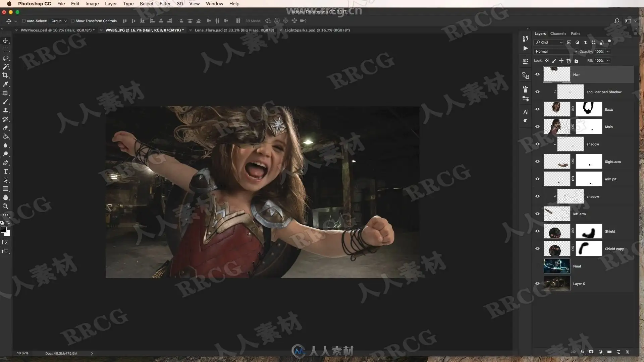Select the Clone Stamp tool
The image size is (644, 362).
[x=5, y=110]
